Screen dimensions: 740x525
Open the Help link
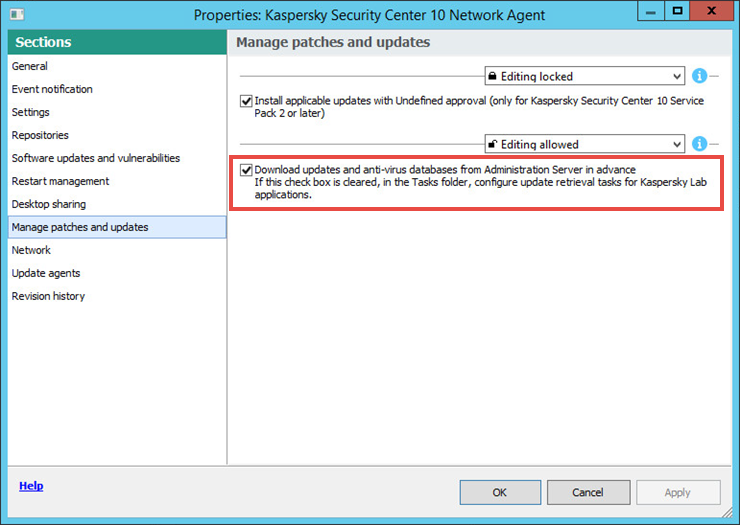31,486
